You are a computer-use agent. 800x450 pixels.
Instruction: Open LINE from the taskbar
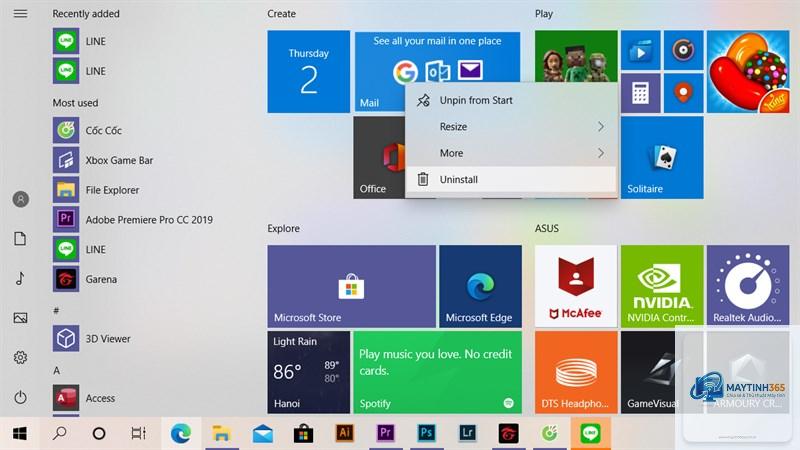tap(590, 434)
